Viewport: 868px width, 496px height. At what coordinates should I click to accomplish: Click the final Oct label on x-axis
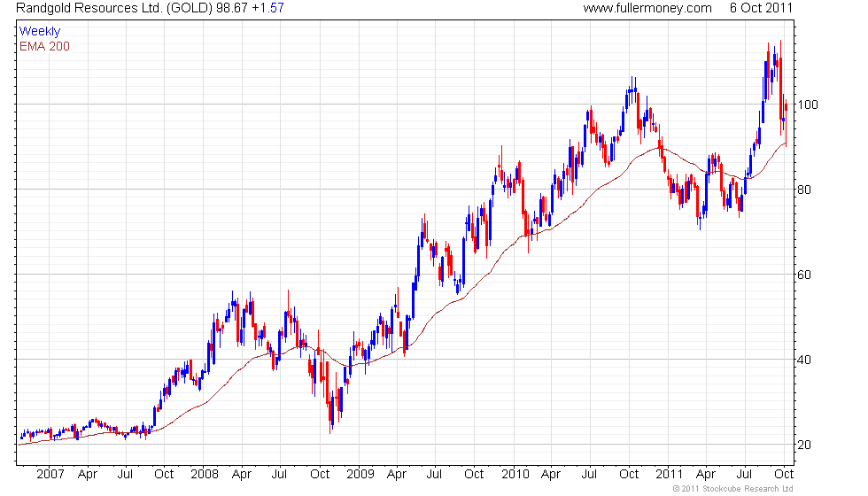pos(783,475)
